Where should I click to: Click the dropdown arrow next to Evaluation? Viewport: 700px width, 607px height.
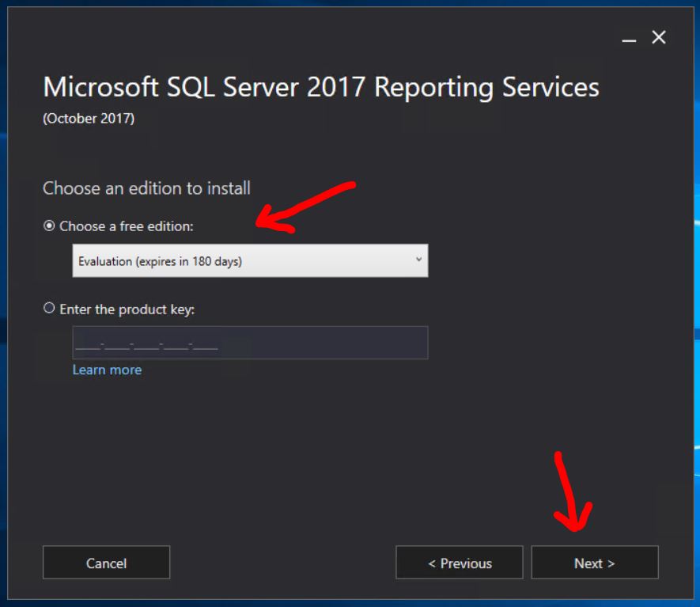coord(418,260)
